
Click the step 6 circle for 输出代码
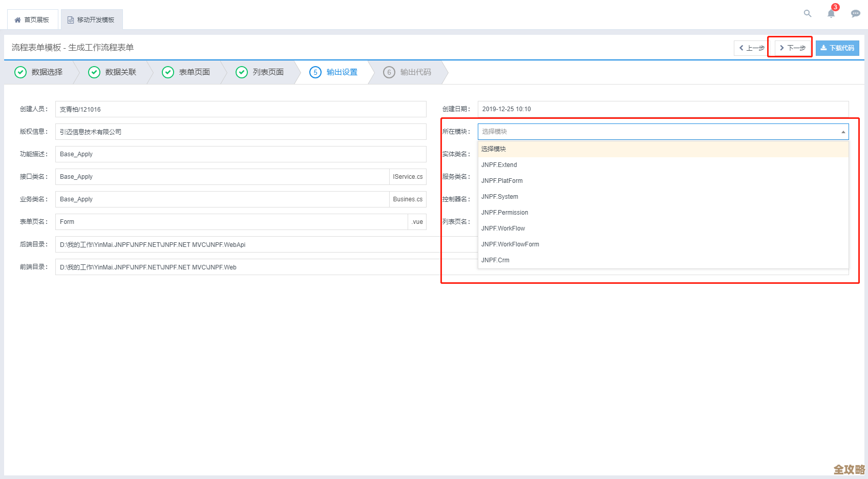pyautogui.click(x=389, y=72)
